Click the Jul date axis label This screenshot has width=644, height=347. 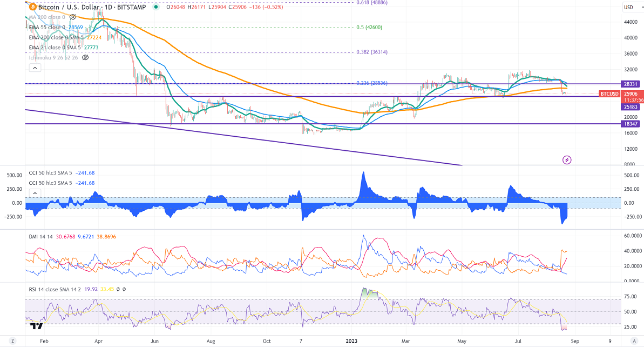pos(518,341)
